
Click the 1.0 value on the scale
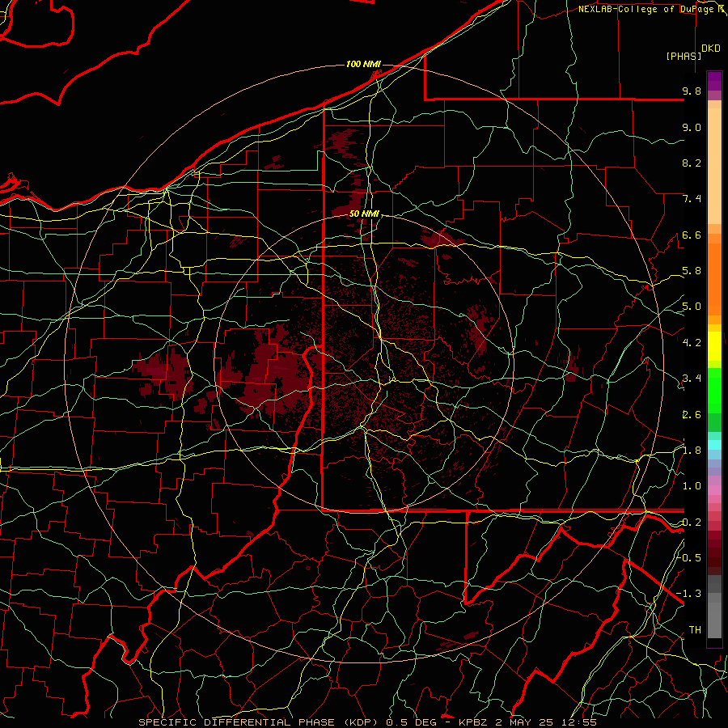pos(692,486)
